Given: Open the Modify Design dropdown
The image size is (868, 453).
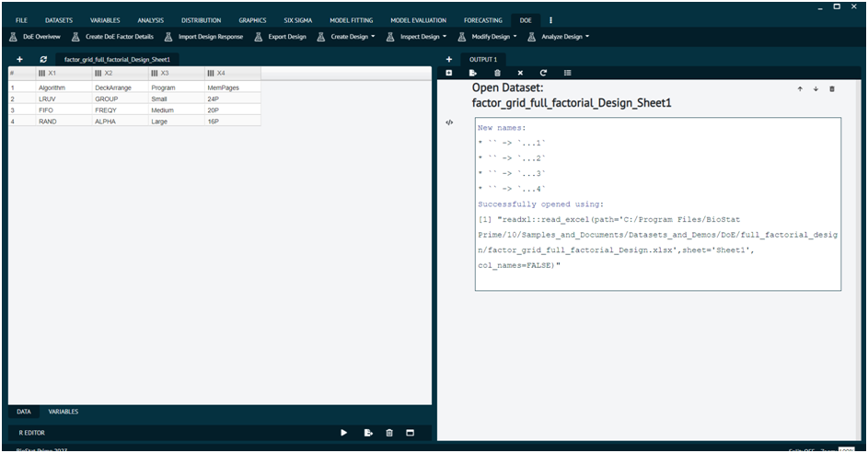Looking at the screenshot, I should (x=487, y=37).
